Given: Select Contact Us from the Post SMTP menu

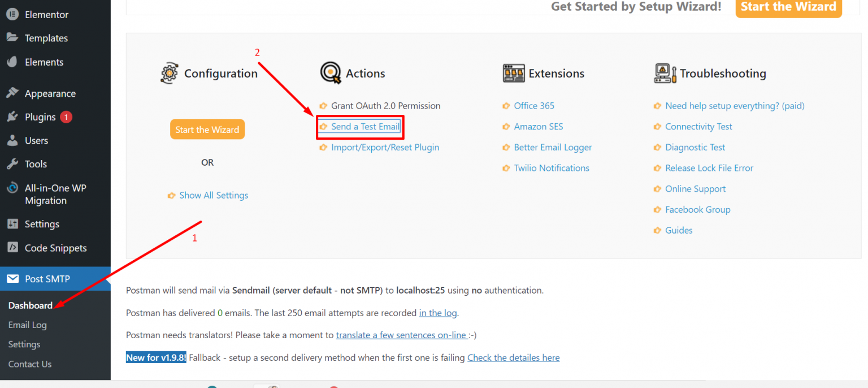Looking at the screenshot, I should [29, 364].
